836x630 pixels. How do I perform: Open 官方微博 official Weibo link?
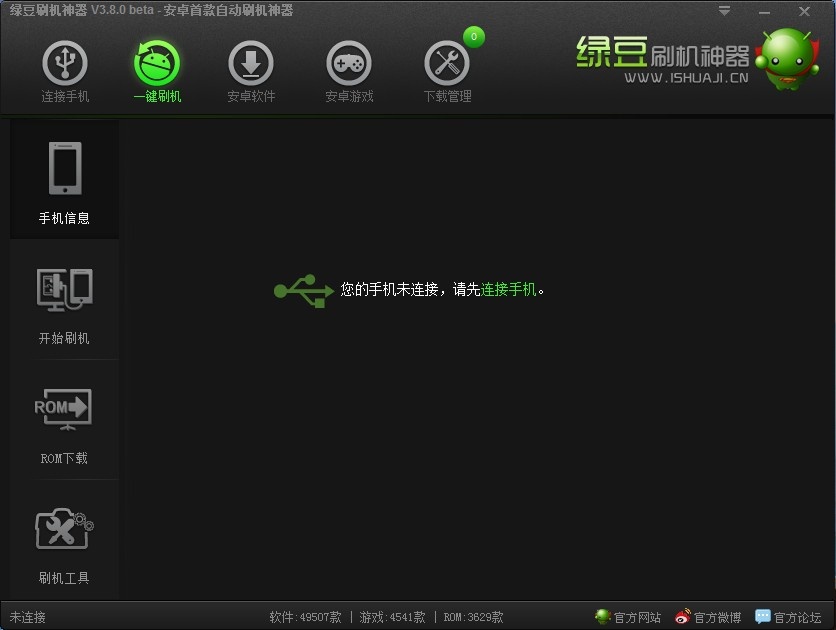coord(718,617)
